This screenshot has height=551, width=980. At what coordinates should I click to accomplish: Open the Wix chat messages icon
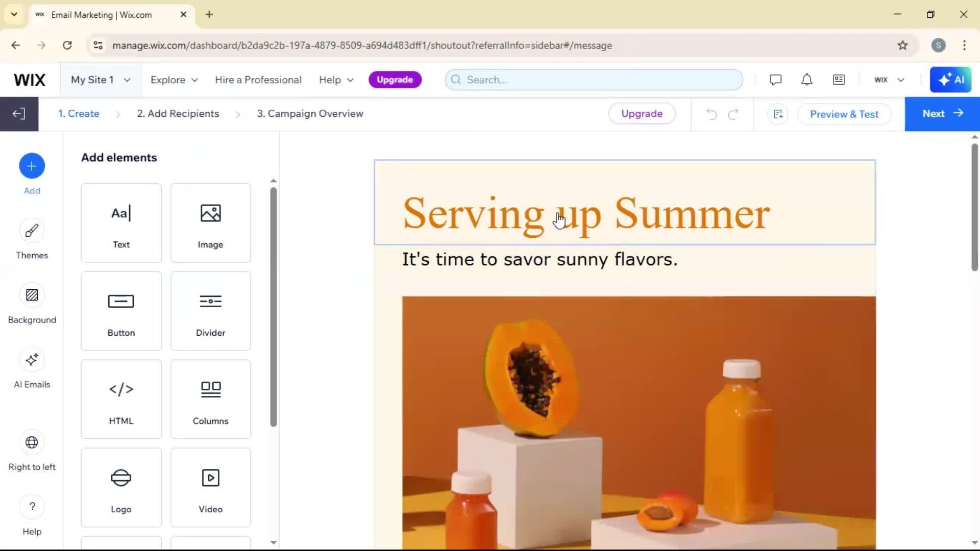tap(775, 80)
